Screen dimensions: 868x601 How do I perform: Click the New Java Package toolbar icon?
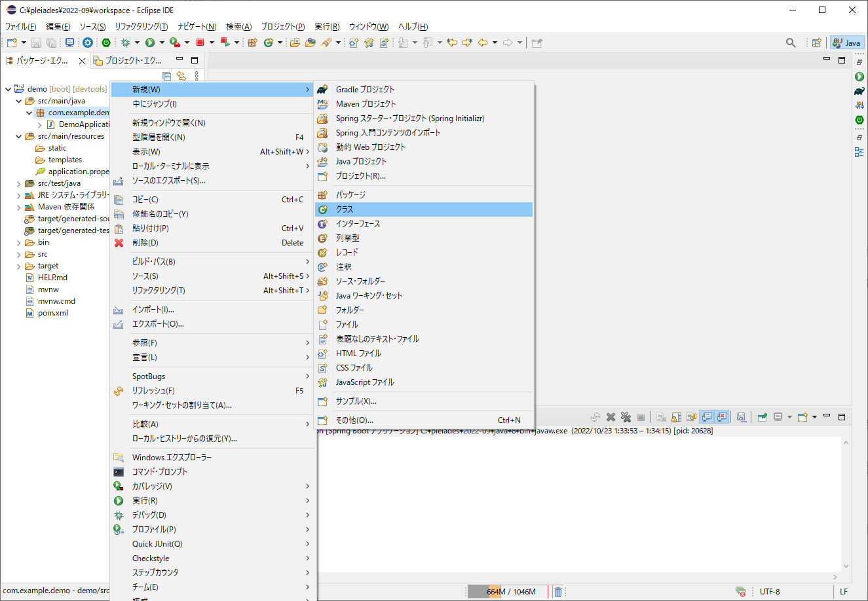[252, 43]
